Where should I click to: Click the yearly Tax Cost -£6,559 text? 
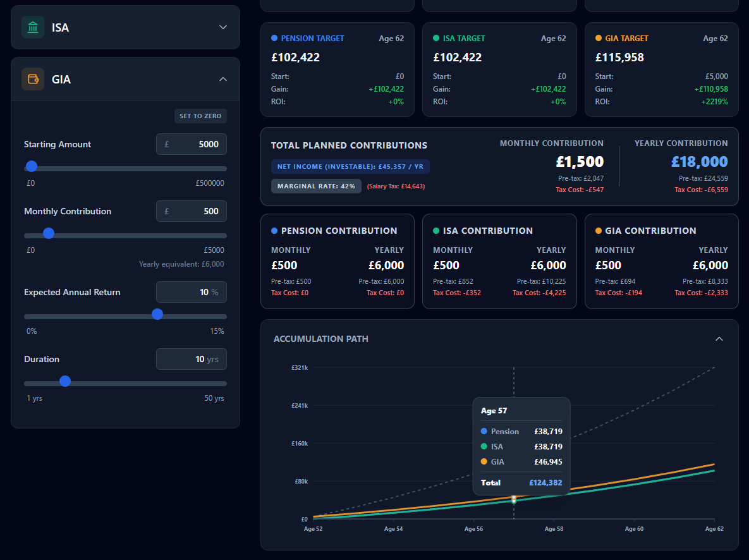[x=701, y=190]
